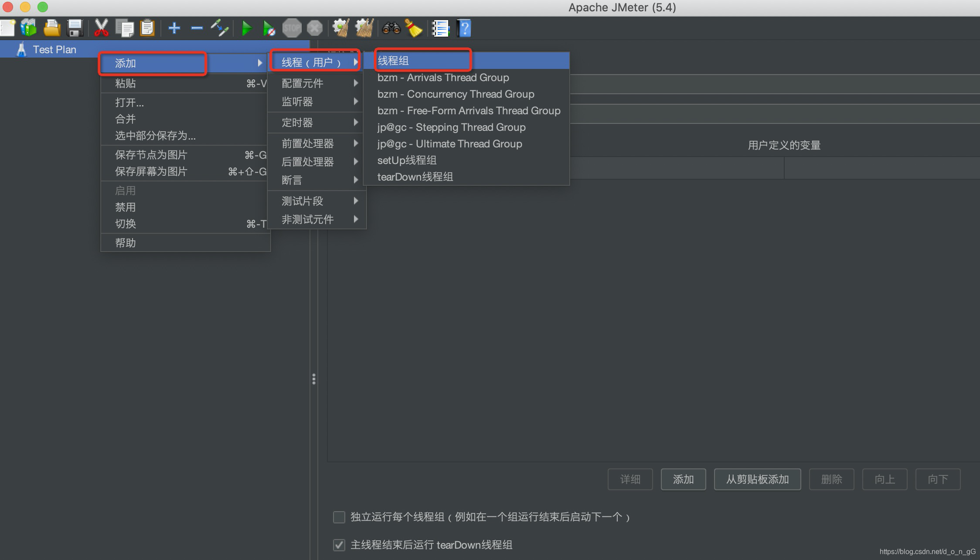Click the 从剪贴板添加 button
The height and width of the screenshot is (560, 980).
[757, 479]
